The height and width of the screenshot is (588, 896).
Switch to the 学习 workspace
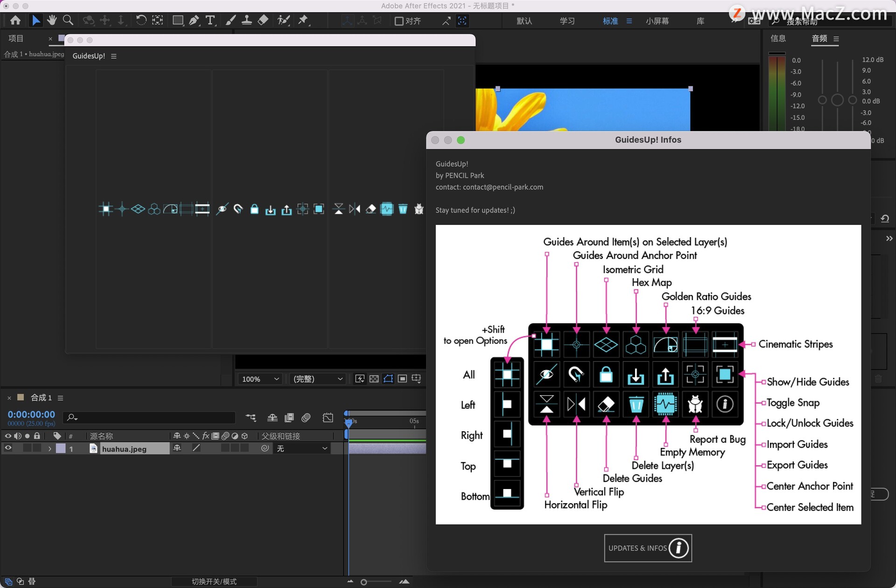pyautogui.click(x=567, y=21)
